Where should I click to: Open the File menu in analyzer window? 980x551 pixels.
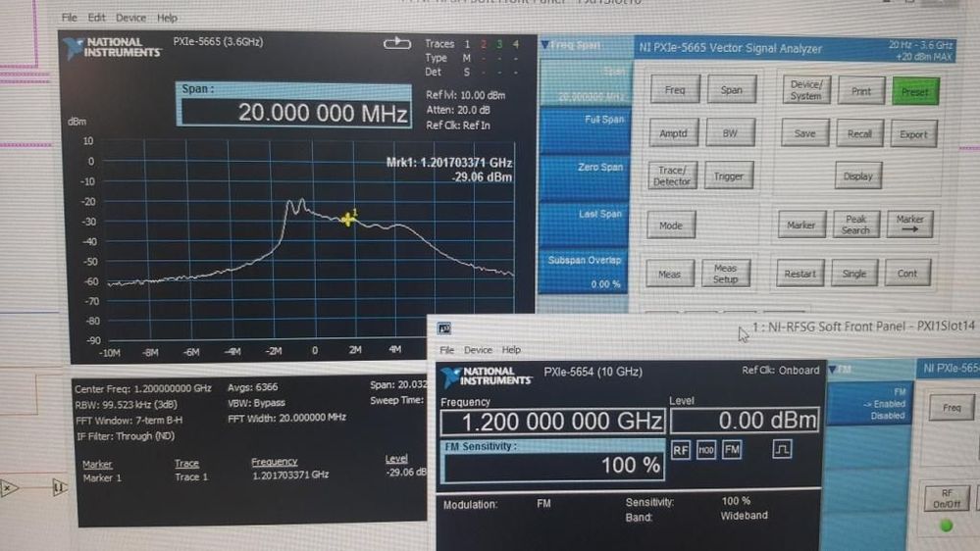tap(70, 18)
